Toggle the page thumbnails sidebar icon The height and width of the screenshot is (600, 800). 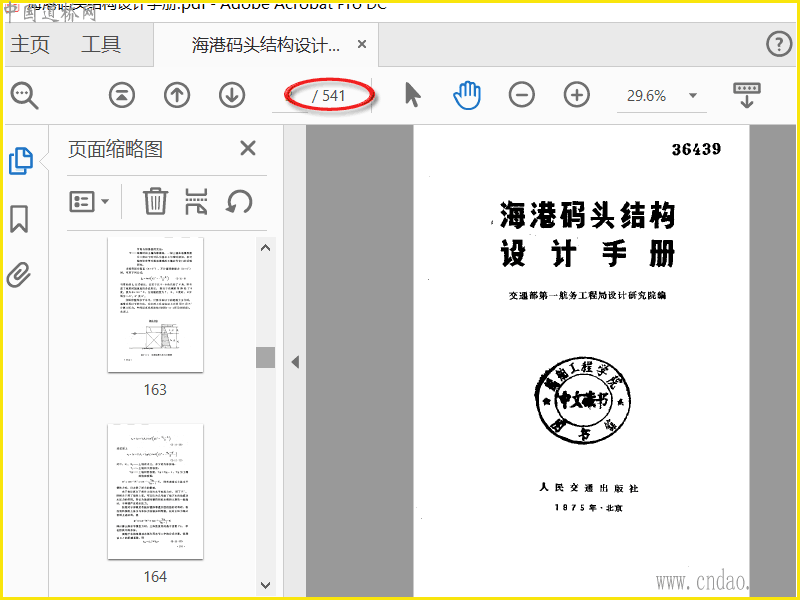coord(21,161)
